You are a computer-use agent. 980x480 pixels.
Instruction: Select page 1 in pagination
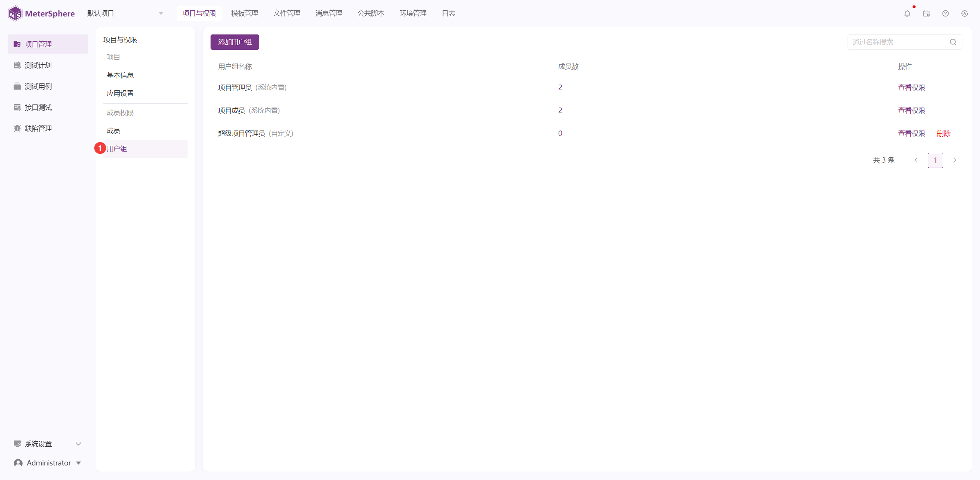(x=936, y=160)
